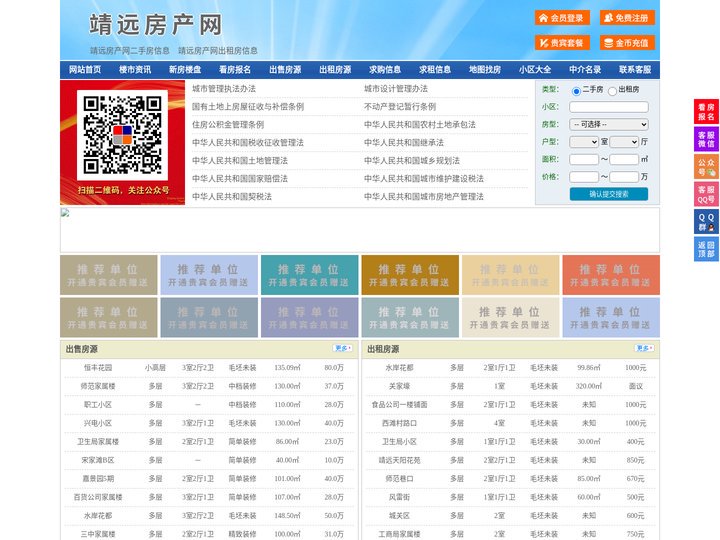Viewport: 720px width, 540px height.
Task: Open 中介名录 in the navigation bar
Action: point(585,70)
